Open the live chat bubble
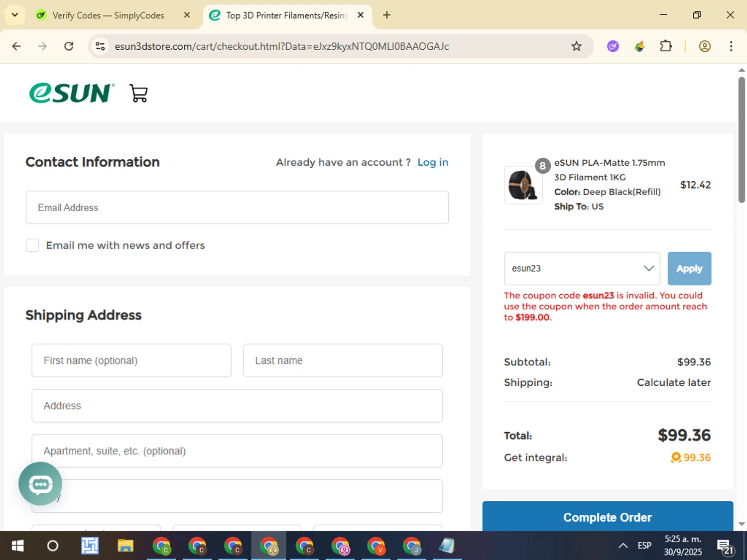 point(40,483)
